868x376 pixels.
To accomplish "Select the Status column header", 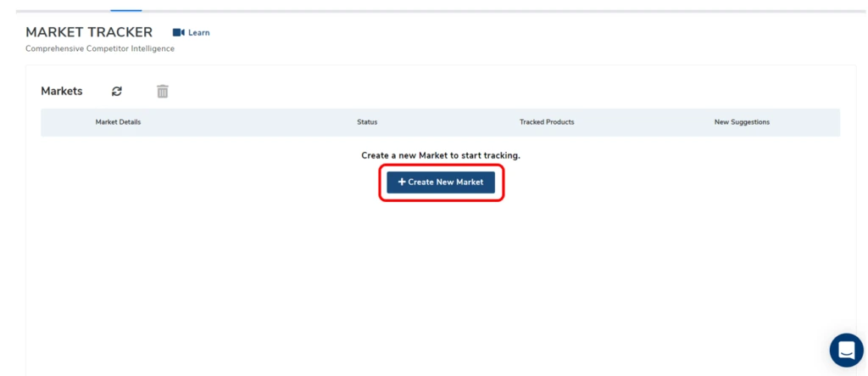I will point(367,122).
